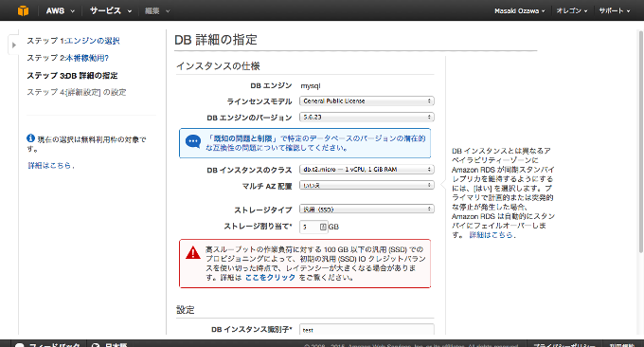Click ステップ 4 [詳細設定] の設定
The width and height of the screenshot is (644, 347).
coord(77,92)
